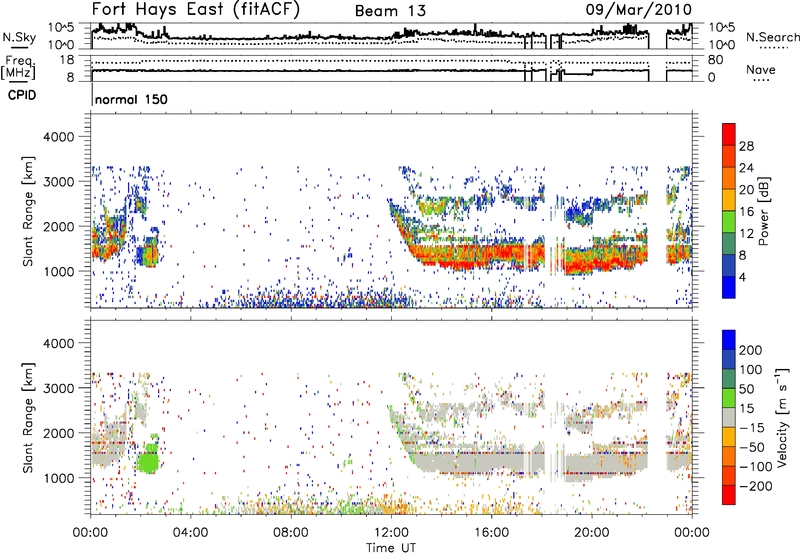Click the '04:00' time tick label
The image size is (800, 554).
(x=191, y=533)
